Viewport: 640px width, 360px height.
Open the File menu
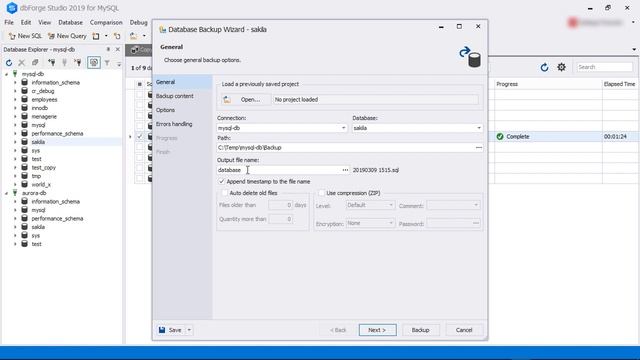(9, 22)
